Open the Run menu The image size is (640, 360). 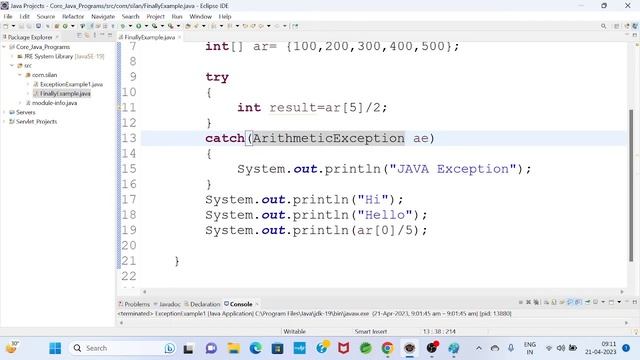coord(177,16)
